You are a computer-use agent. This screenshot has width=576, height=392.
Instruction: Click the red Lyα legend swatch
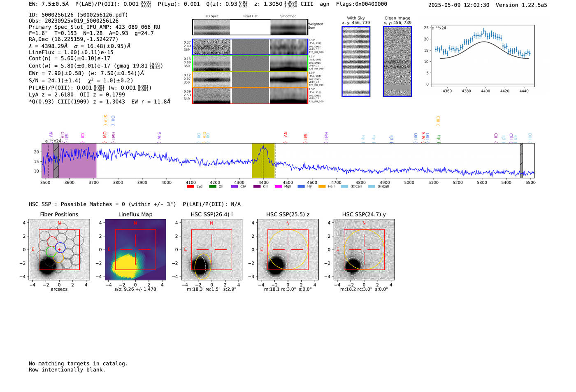point(190,186)
